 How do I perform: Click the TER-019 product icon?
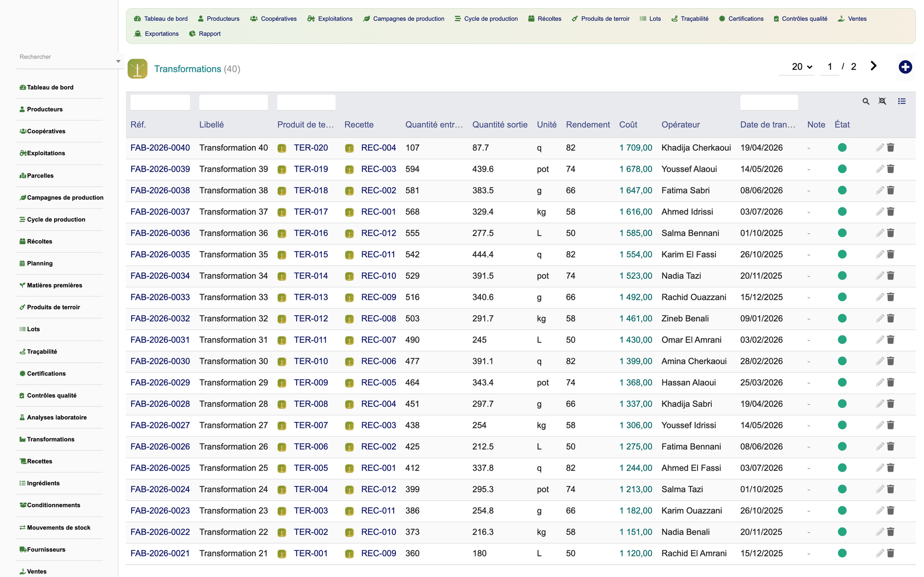[x=282, y=169]
